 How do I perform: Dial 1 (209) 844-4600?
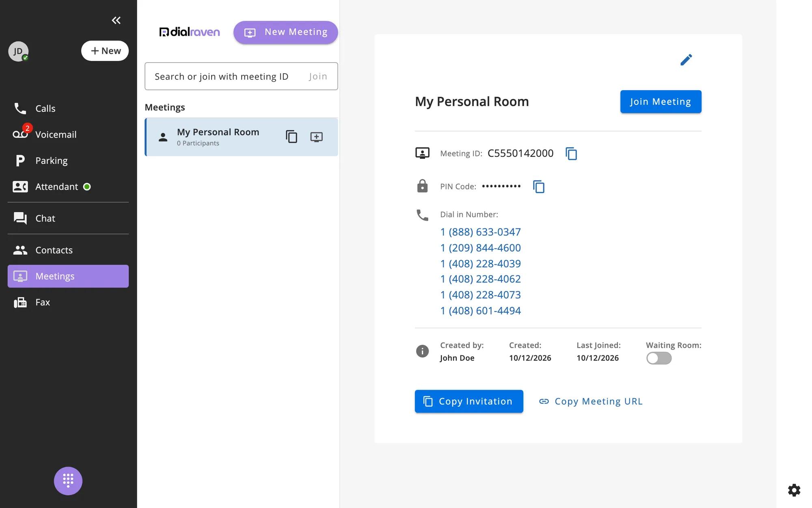coord(480,248)
